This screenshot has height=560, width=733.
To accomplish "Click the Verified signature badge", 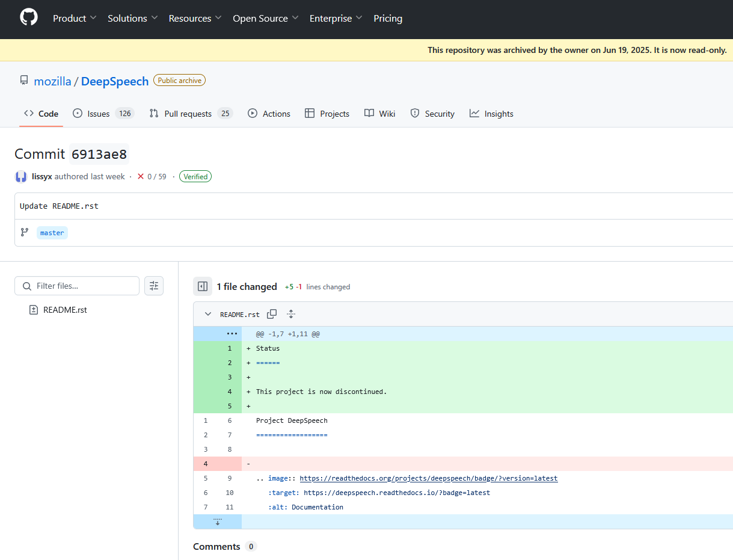I will pos(195,177).
